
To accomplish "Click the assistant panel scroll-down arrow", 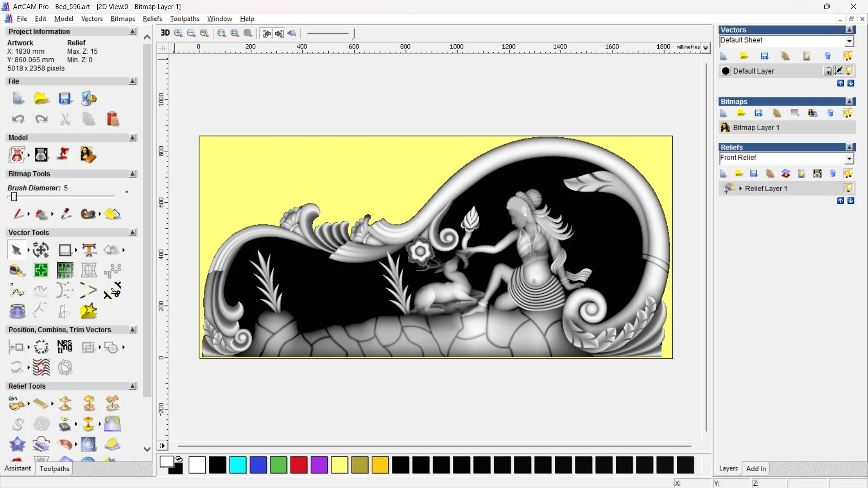I will click(147, 449).
